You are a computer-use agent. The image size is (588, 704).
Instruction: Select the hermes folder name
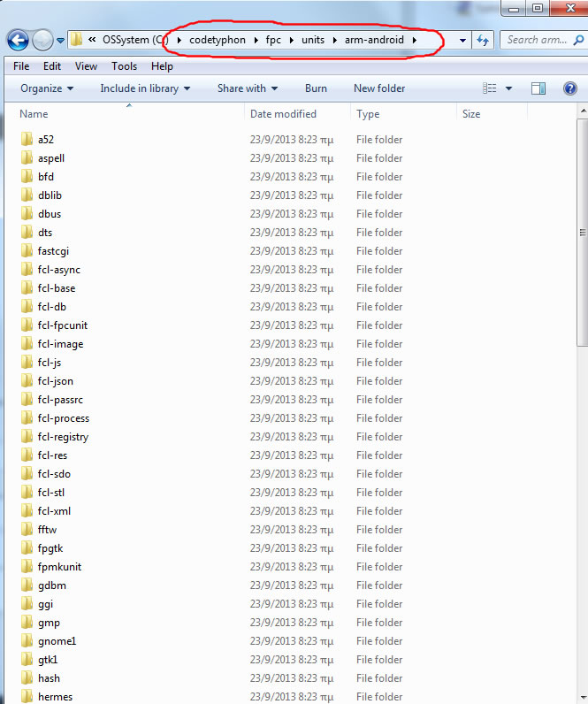(x=55, y=697)
